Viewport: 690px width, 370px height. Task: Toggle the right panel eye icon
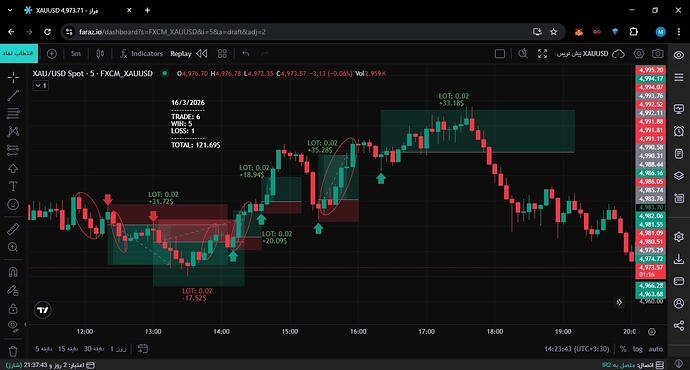(x=679, y=55)
